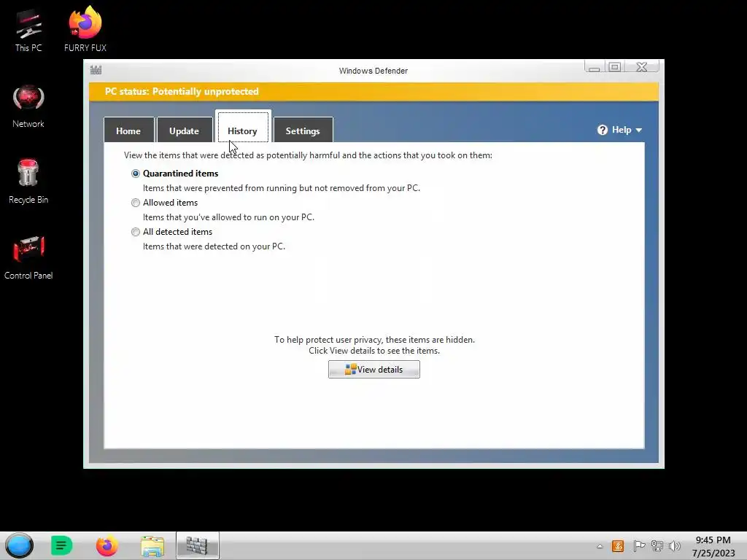The height and width of the screenshot is (560, 747).
Task: Open the Network desktop icon
Action: coord(28,106)
